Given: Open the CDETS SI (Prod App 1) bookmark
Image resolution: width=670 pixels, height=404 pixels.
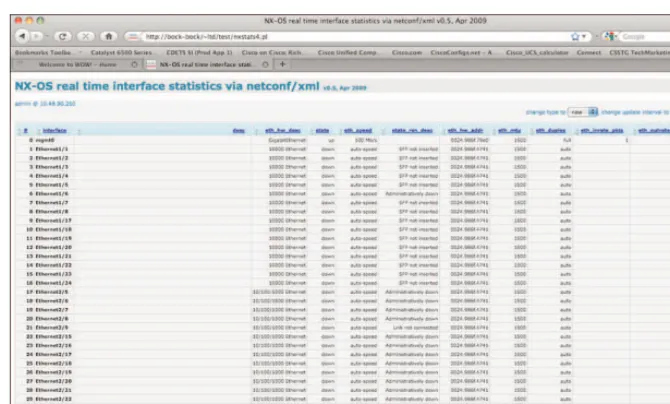Looking at the screenshot, I should click(x=199, y=53).
